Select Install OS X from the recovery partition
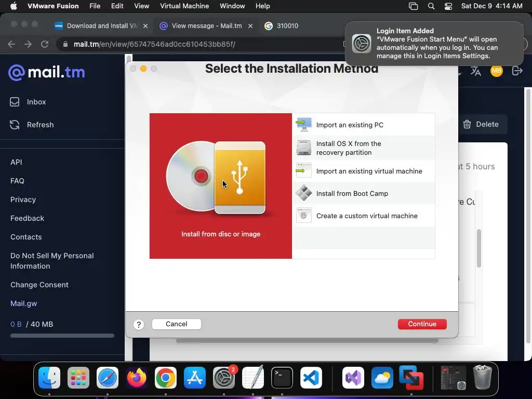532x399 pixels. [x=363, y=148]
